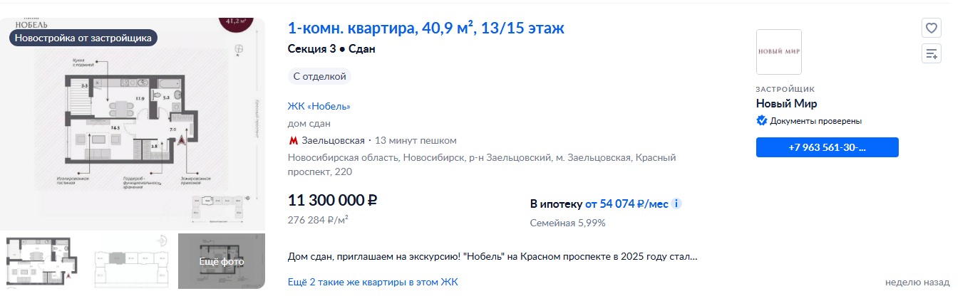
Task: Click the С отделкой tag
Action: (x=320, y=76)
